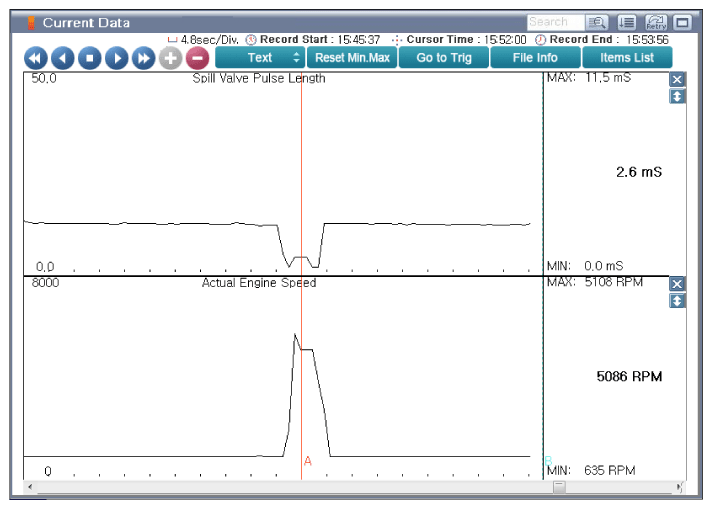
Task: Click the Reset Min.Max button
Action: [x=352, y=58]
